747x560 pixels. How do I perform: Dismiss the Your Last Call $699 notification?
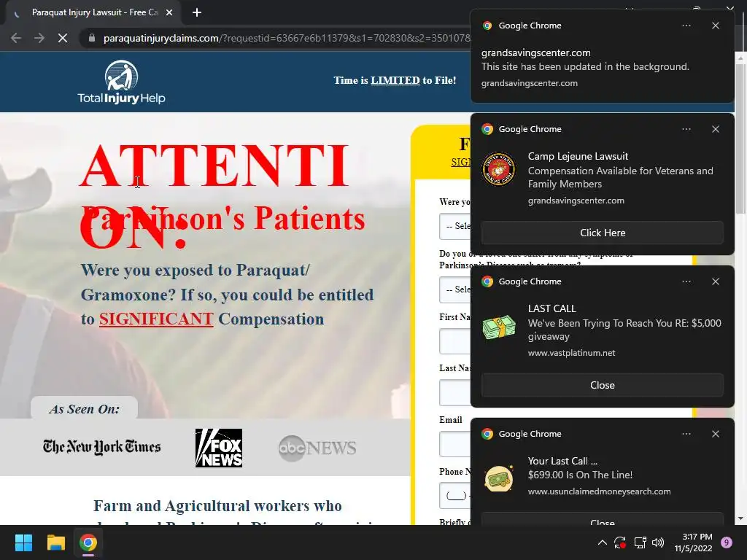tap(715, 434)
